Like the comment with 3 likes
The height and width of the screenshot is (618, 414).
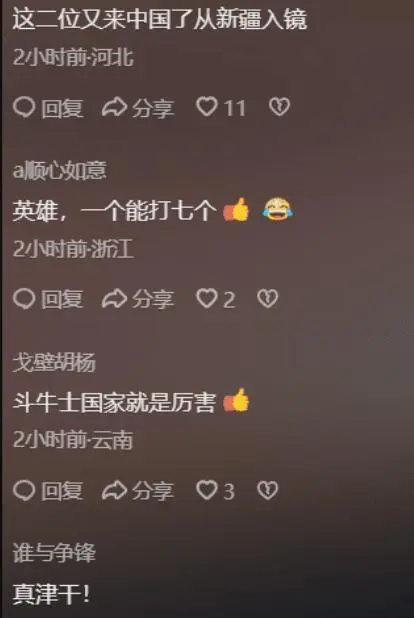point(215,491)
